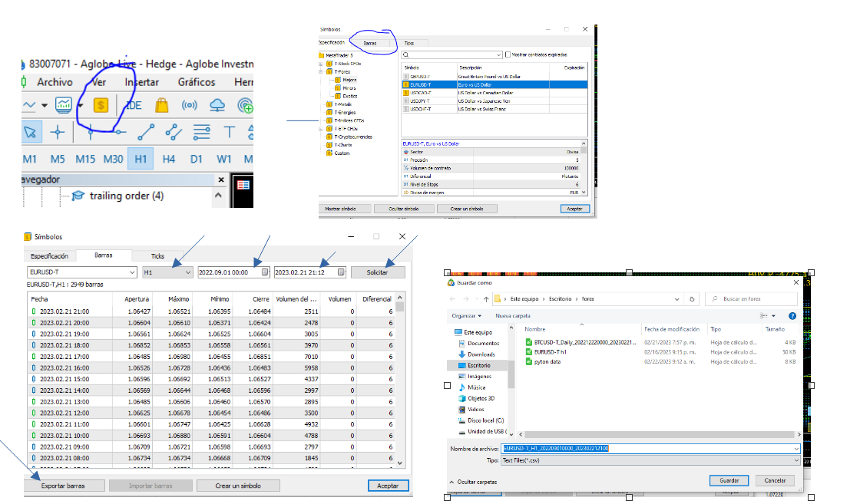
Task: Select the T-Cryptocurrencies tree item
Action: tap(353, 137)
